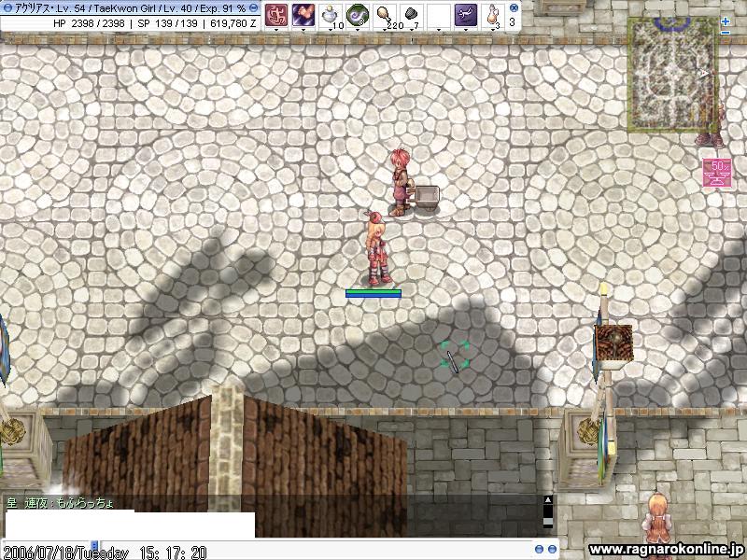
Task: Click SP 139 / 139 readout
Action: coord(167,22)
